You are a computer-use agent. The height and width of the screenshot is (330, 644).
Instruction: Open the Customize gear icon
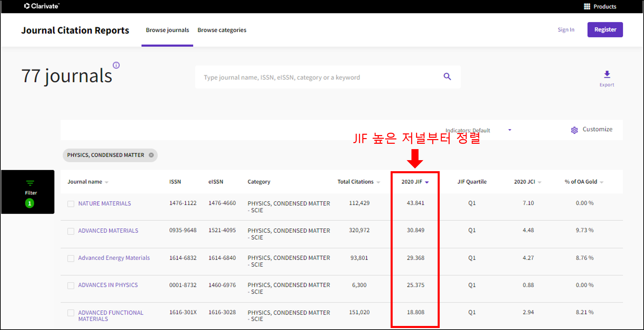(x=574, y=130)
